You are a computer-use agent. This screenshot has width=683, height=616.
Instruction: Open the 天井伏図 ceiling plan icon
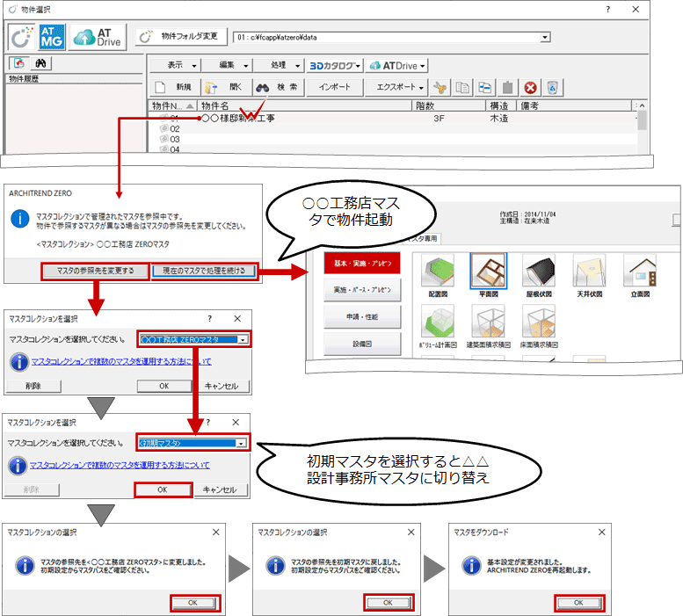(x=589, y=275)
